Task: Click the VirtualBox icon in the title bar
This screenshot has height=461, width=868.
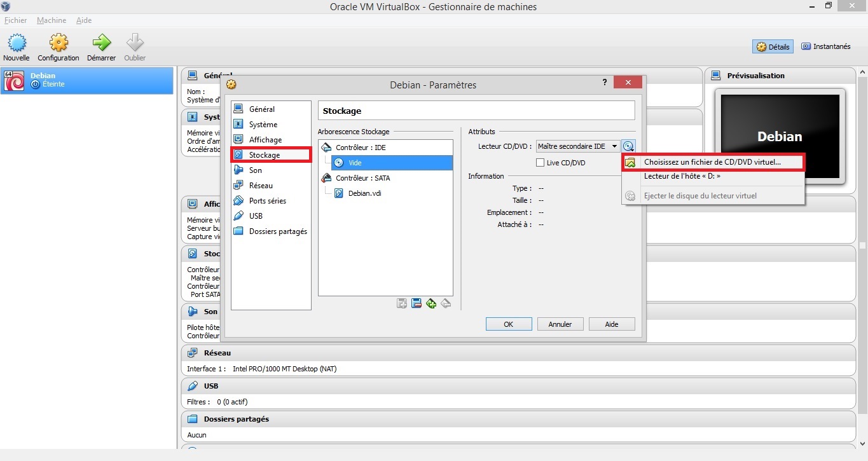Action: (6, 6)
